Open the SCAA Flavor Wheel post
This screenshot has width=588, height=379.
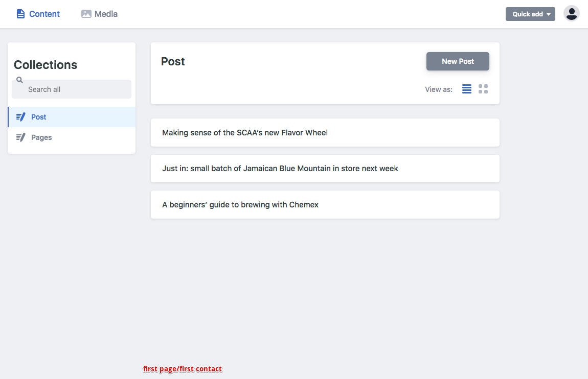pos(325,133)
